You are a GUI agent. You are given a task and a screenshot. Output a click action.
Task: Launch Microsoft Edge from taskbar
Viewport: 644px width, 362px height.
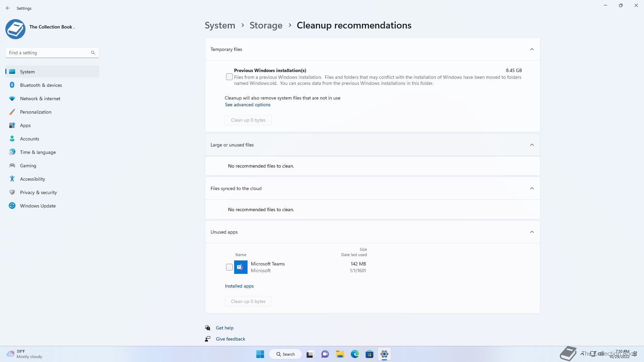[x=355, y=354]
